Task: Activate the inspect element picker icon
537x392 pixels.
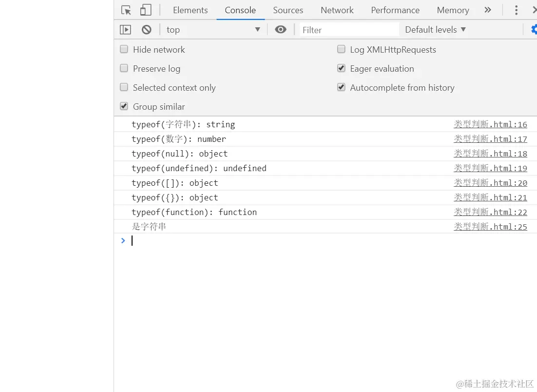Action: (x=126, y=10)
